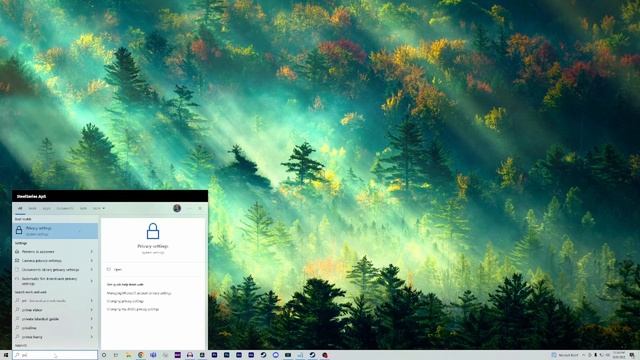Viewport: 640px width, 360px height.
Task: Open 'Changing the child's privacy settings' link
Action: tap(133, 309)
